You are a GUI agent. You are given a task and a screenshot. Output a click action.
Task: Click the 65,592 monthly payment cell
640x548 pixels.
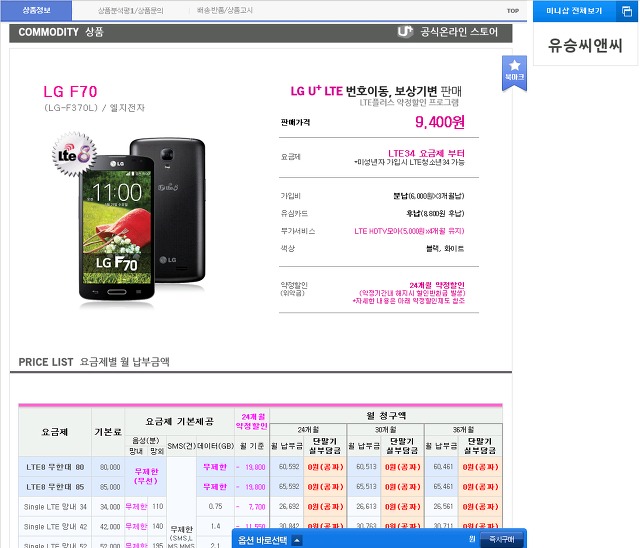coord(289,486)
